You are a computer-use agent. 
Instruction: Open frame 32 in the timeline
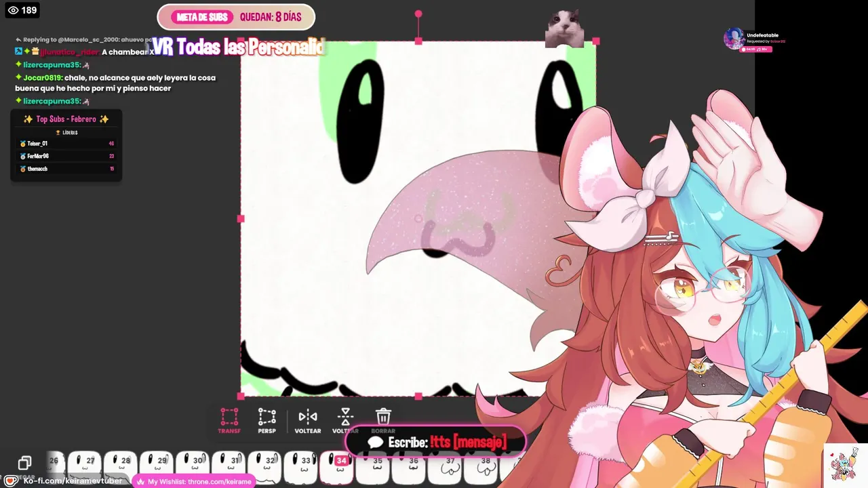pos(264,466)
